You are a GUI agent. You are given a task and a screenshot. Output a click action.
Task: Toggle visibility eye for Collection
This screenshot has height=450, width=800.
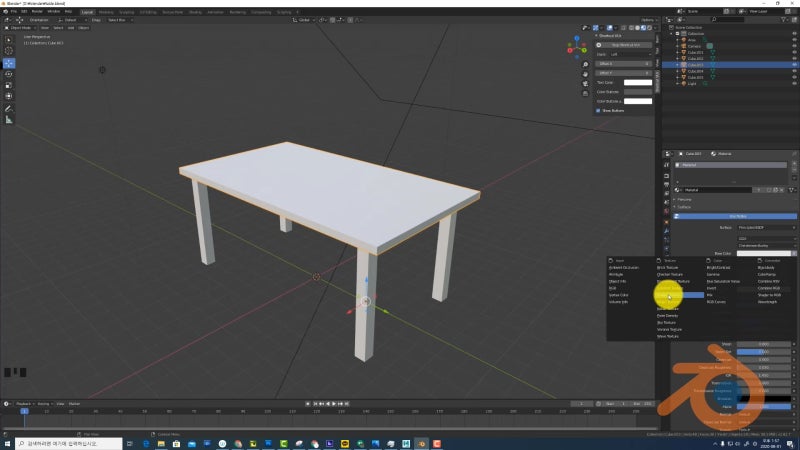pyautogui.click(x=794, y=34)
